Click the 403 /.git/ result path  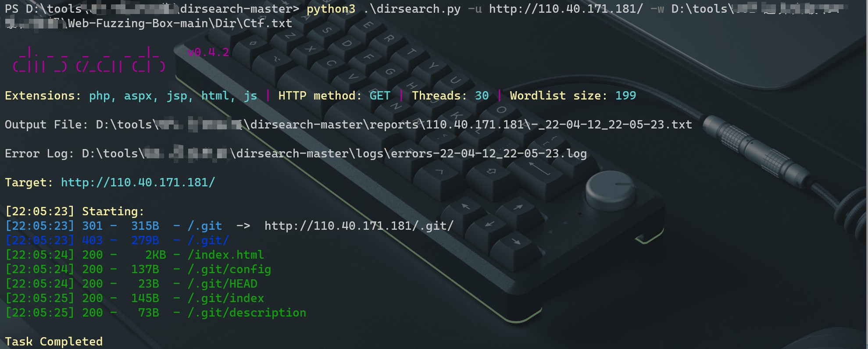tap(208, 240)
